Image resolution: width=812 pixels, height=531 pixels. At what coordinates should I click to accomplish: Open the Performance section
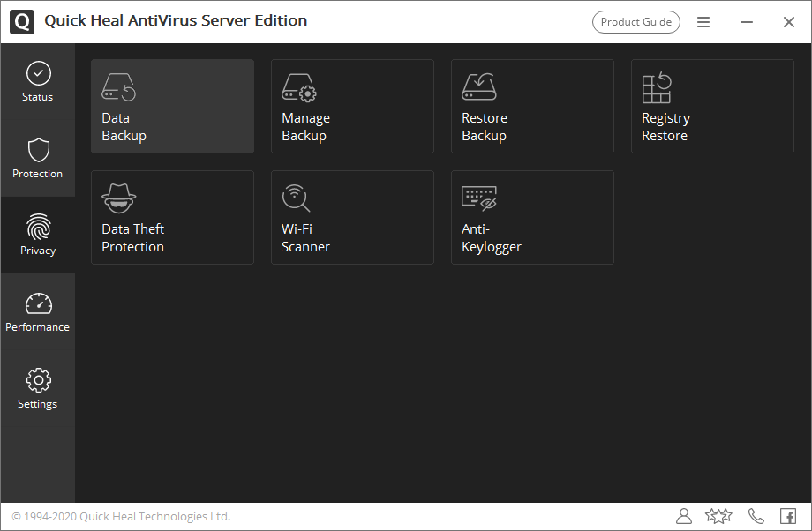[38, 311]
